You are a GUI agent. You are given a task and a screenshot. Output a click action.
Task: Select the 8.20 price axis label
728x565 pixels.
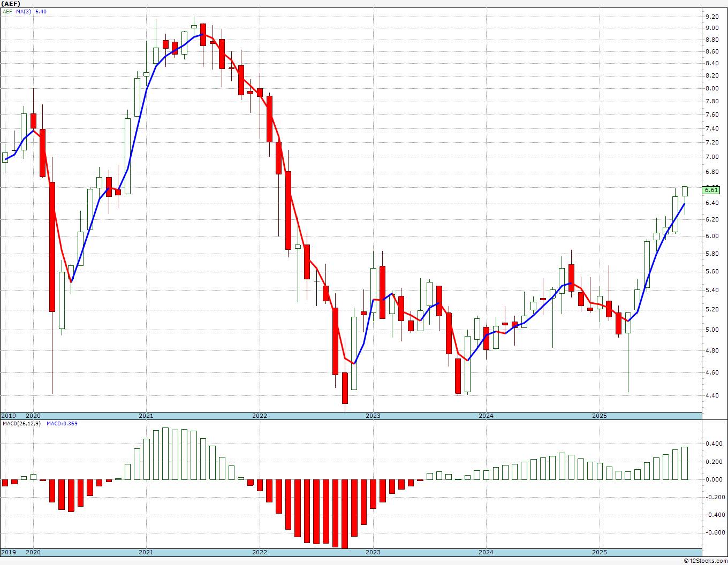click(712, 76)
